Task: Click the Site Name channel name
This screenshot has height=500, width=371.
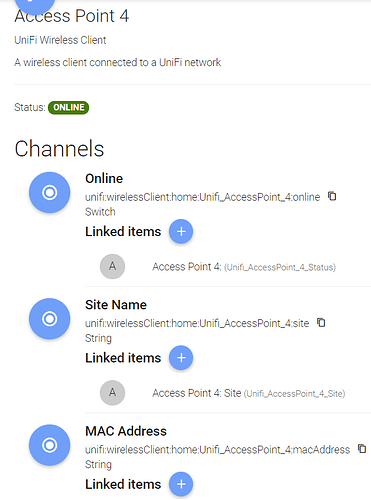Action: tap(116, 305)
